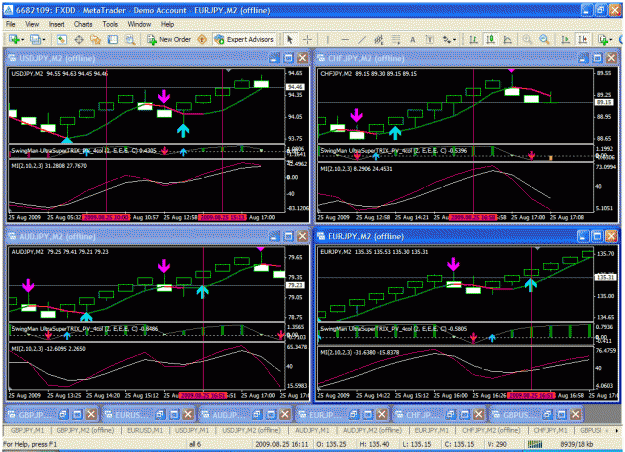Viewport: 625px width, 452px height.
Task: Open the Indicators list dropdown icon
Action: click(605, 39)
